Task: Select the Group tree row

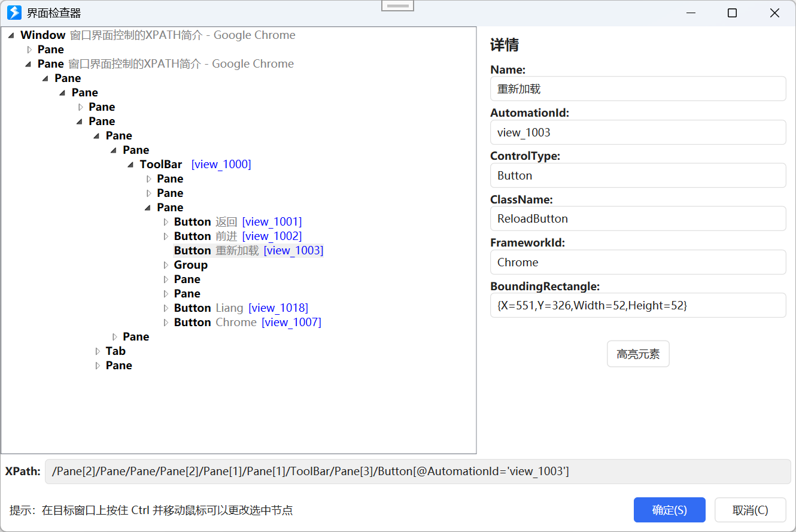Action: [191, 265]
